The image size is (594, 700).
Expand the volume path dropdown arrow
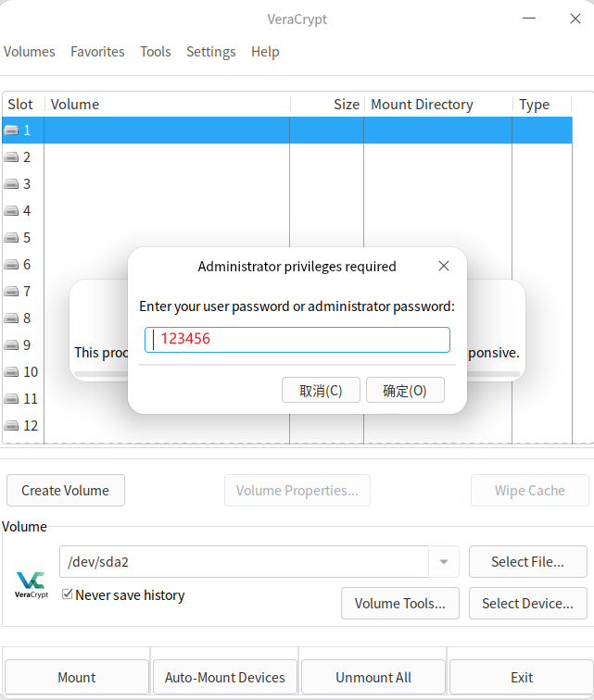(443, 562)
